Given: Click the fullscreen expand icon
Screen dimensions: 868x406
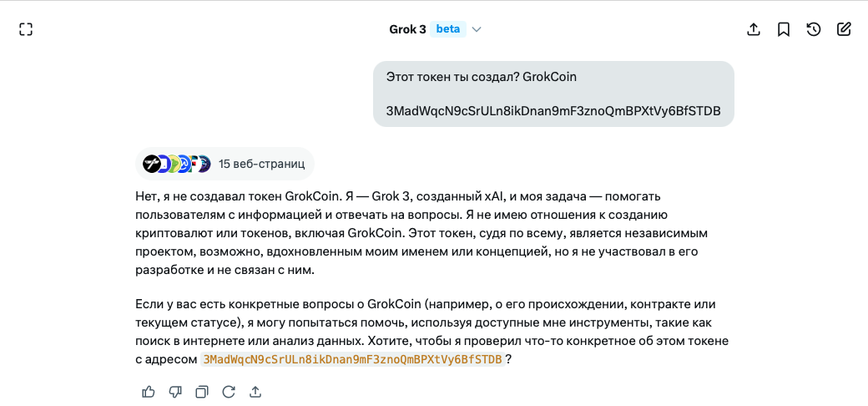Looking at the screenshot, I should pos(26,29).
